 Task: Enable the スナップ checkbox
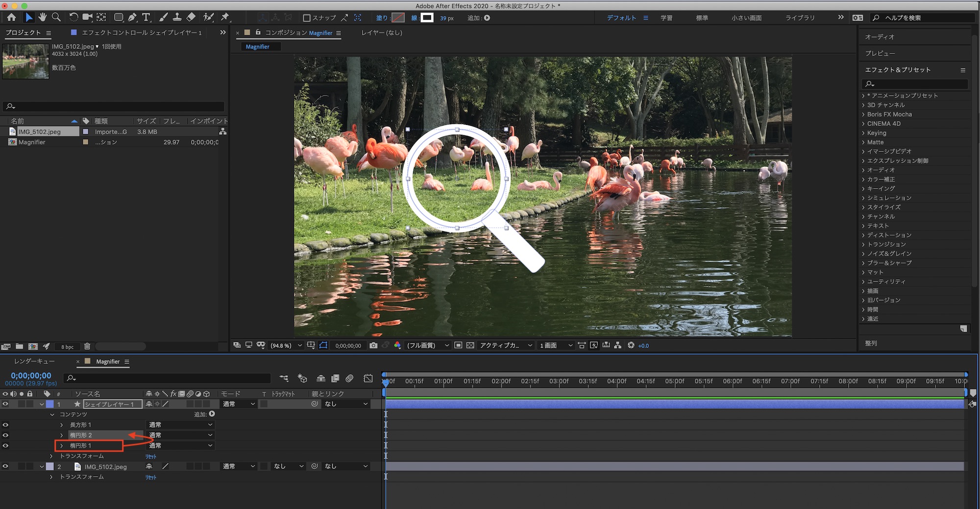tap(307, 18)
